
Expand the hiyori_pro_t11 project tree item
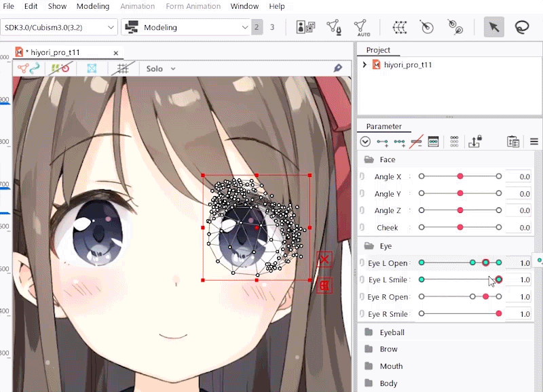pos(364,65)
